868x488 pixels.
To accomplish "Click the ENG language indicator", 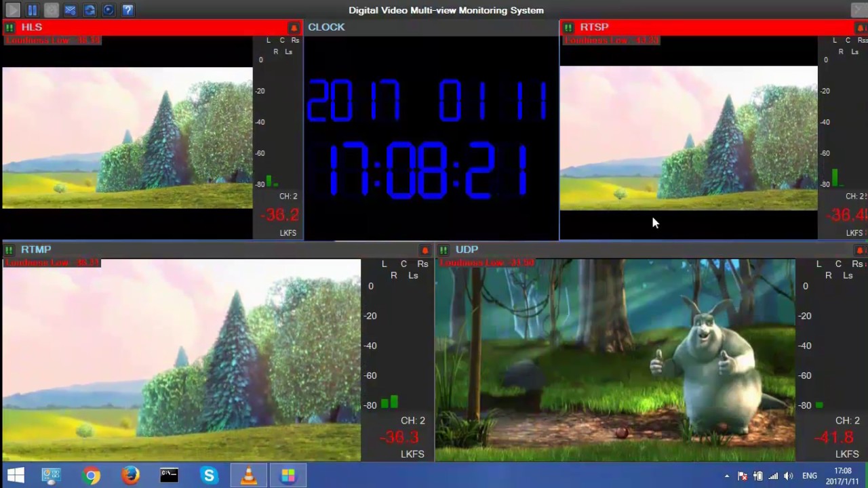I will pos(810,476).
